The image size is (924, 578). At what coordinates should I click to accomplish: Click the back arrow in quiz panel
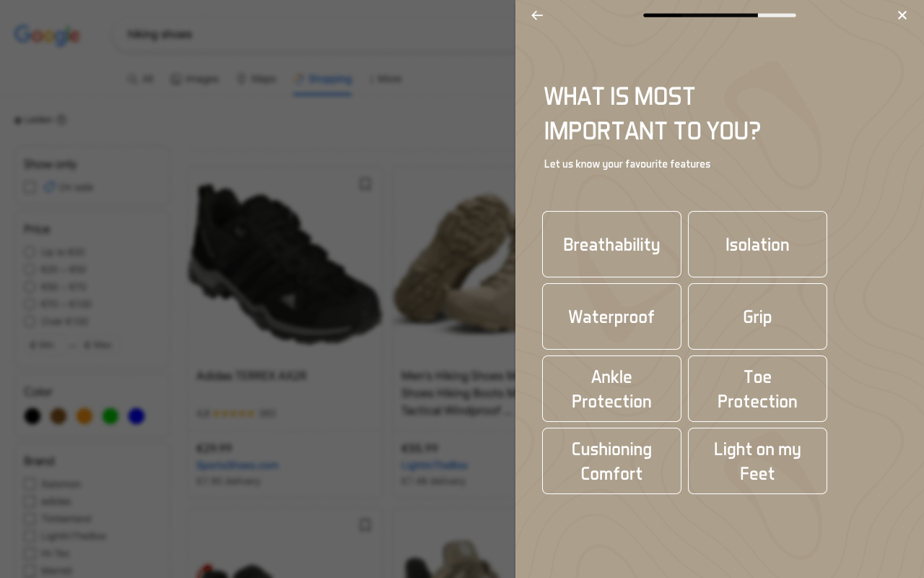click(537, 15)
